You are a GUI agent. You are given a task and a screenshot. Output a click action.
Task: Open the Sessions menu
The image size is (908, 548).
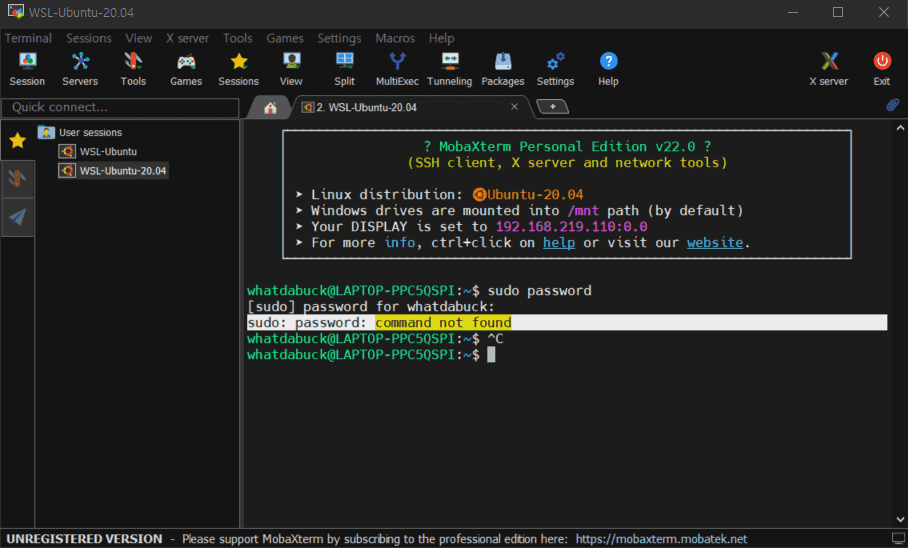click(x=89, y=38)
